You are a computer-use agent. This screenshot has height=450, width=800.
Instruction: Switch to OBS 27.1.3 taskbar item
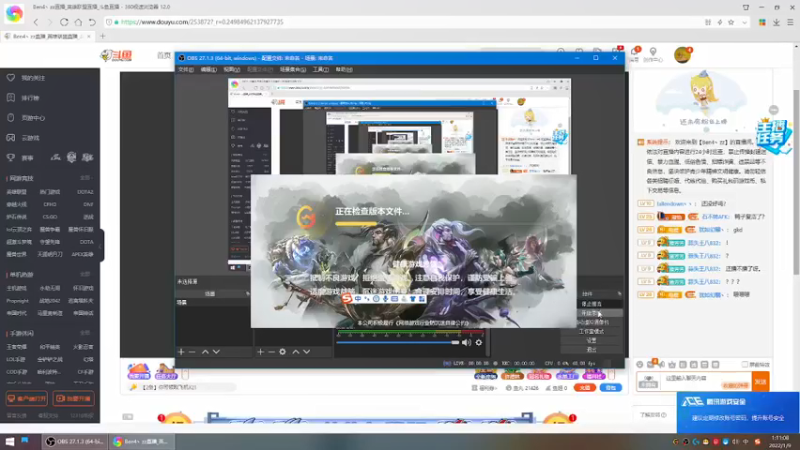click(74, 441)
